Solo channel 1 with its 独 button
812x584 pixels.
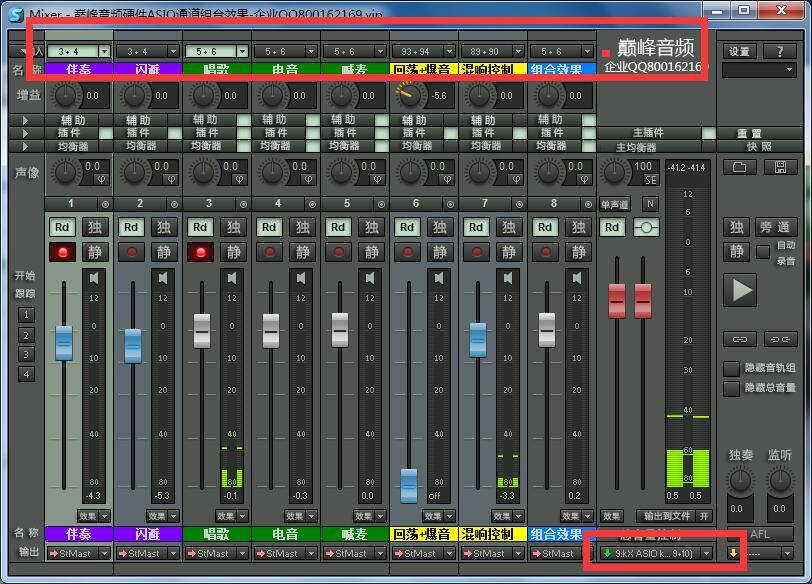(95, 227)
